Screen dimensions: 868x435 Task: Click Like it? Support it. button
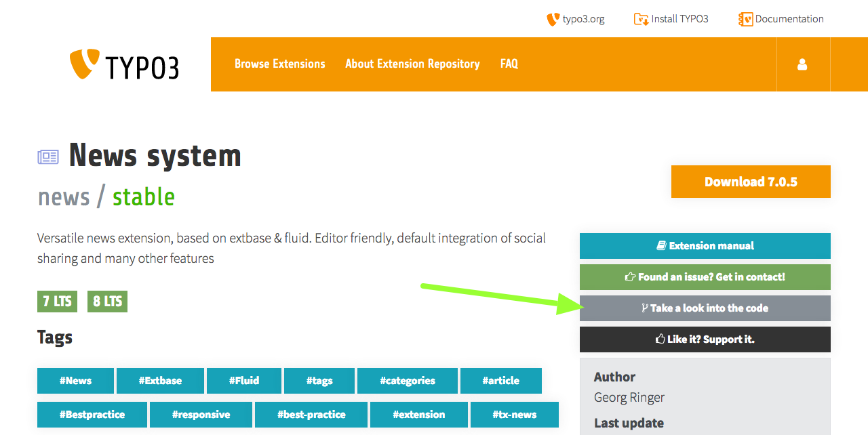point(705,339)
